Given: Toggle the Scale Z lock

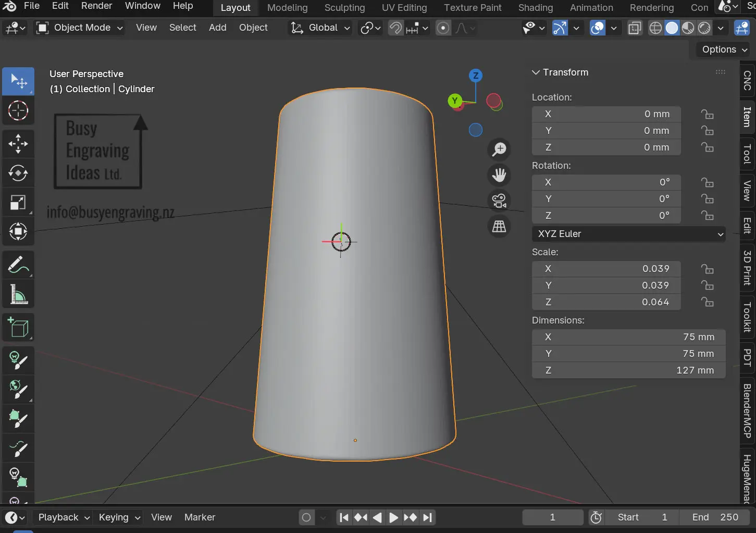Looking at the screenshot, I should [707, 302].
